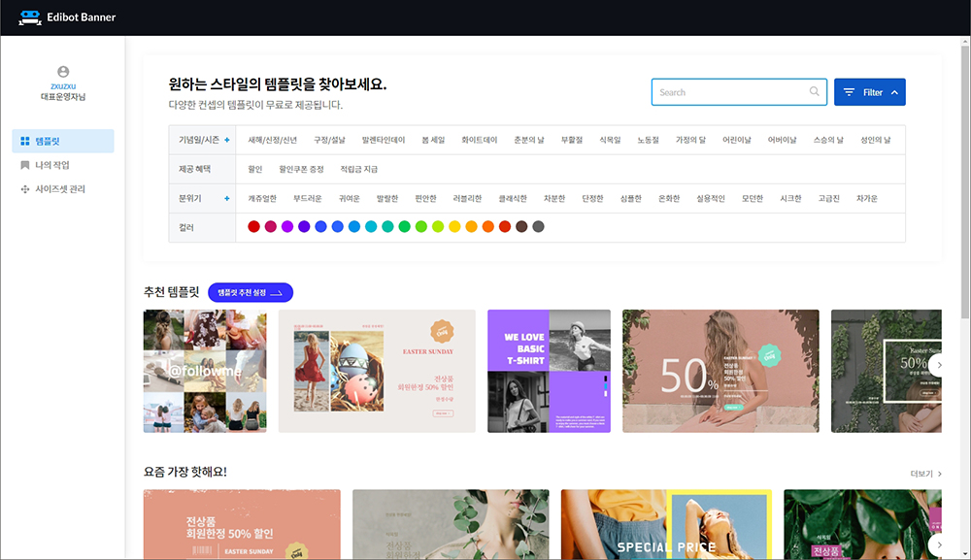971x560 pixels.
Task: Open the 전상품 회원한정 50% 할인 template
Action: 242,525
